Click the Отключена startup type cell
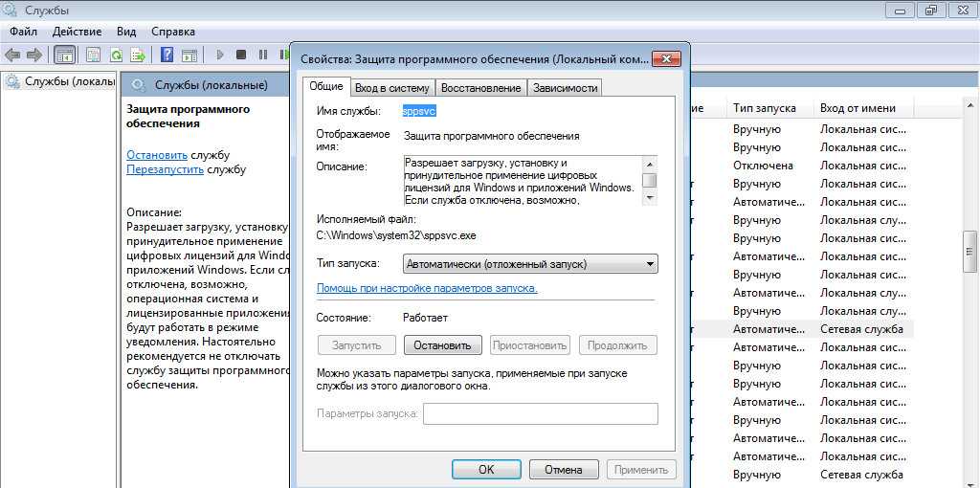This screenshot has height=488, width=980. (x=763, y=166)
